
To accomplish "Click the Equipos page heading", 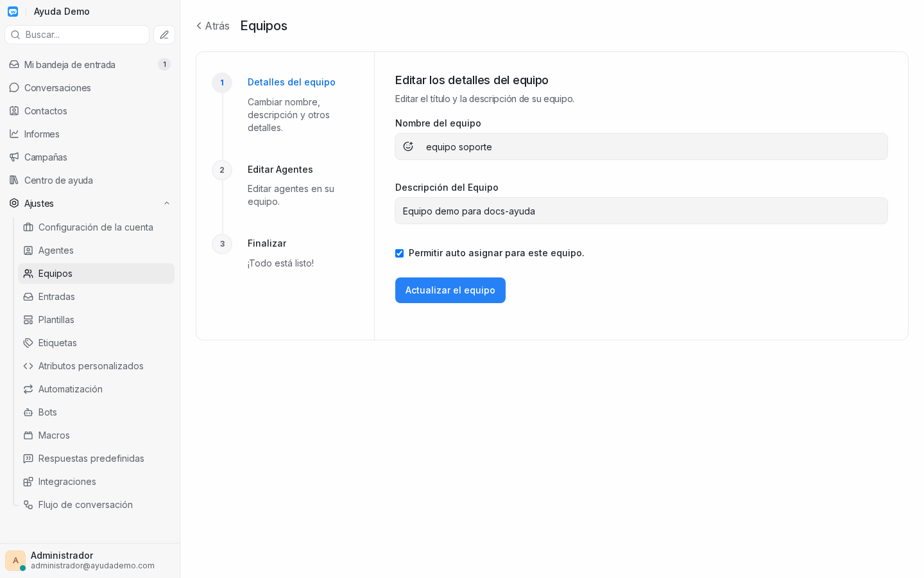I will click(x=264, y=26).
